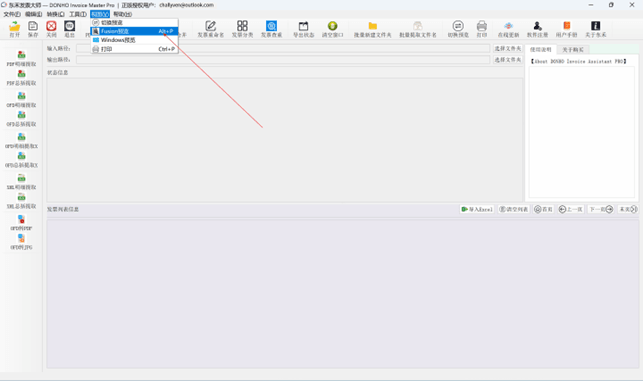This screenshot has width=643, height=381.
Task: Select XML summary extraction (XML总括提取) in sidebar
Action: [x=21, y=201]
